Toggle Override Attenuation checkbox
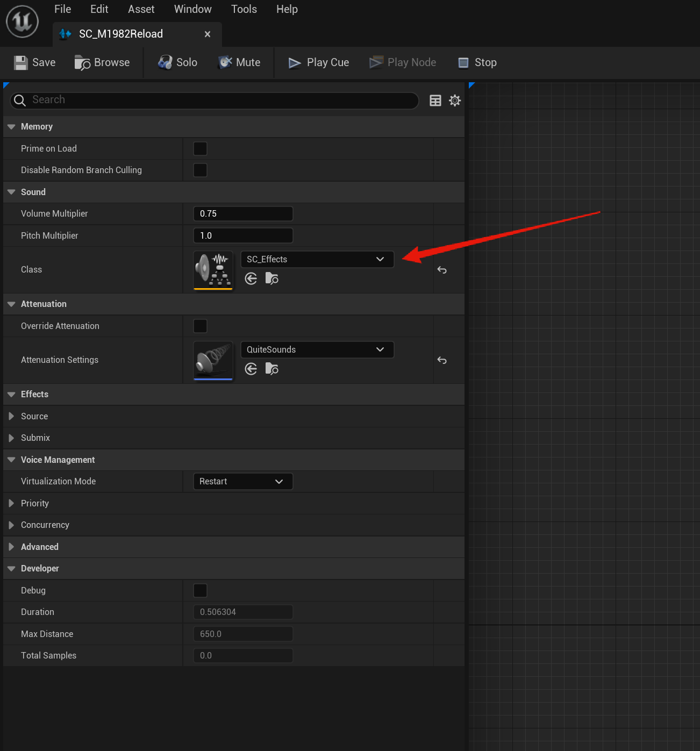This screenshot has width=700, height=751. (200, 326)
